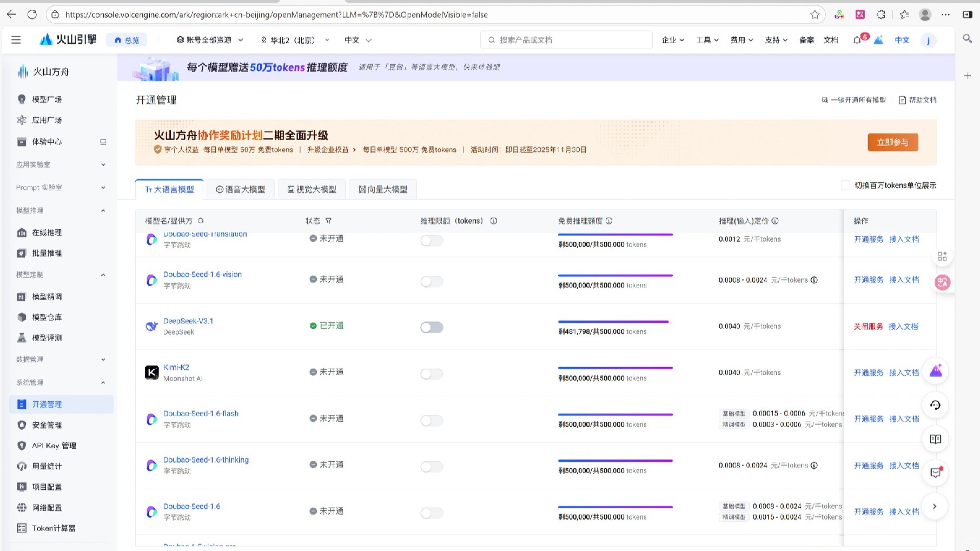Select 开通管理 in the sidebar
The image size is (980, 551).
(x=62, y=404)
